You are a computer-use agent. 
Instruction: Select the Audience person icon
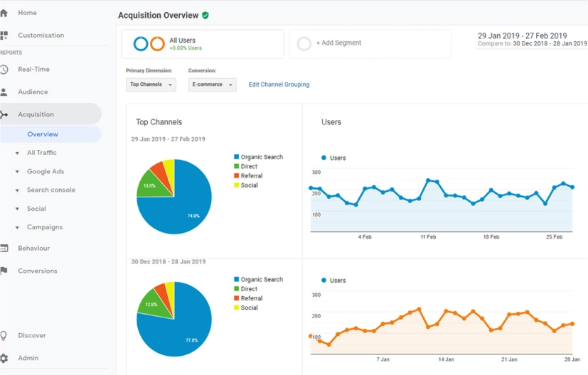[4, 92]
